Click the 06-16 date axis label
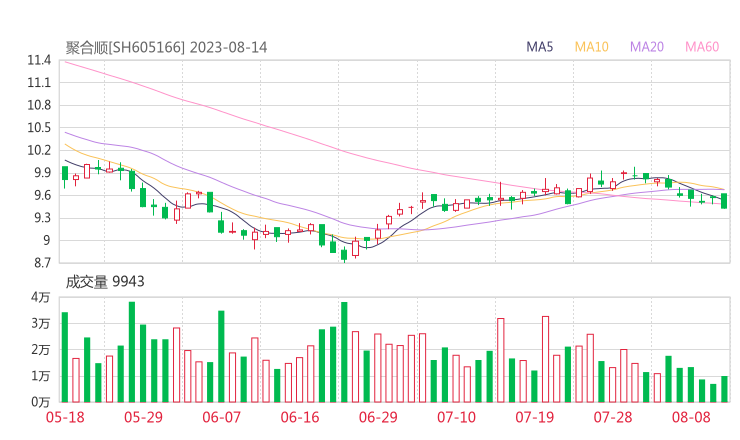The width and height of the screenshot is (740, 440). click(300, 417)
